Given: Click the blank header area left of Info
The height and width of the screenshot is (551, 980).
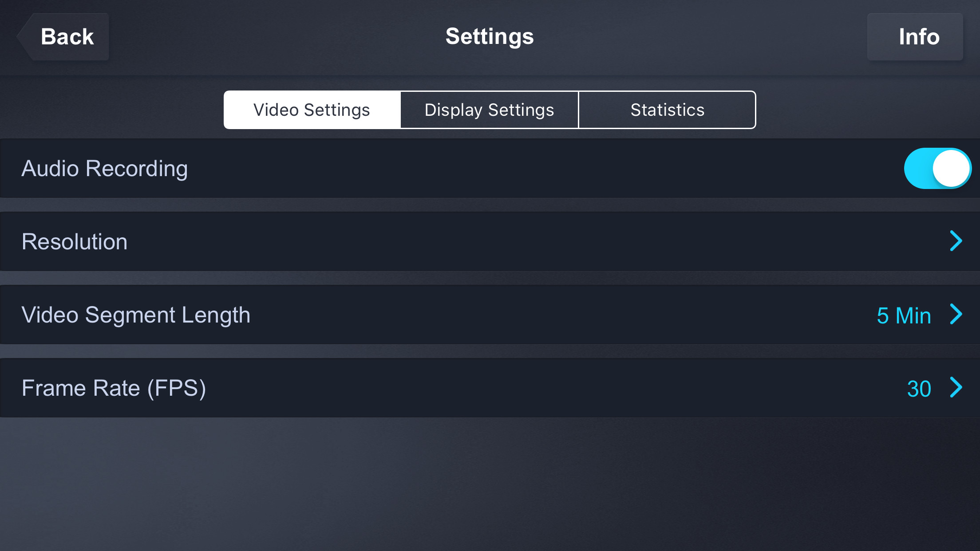Looking at the screenshot, I should pos(710,37).
